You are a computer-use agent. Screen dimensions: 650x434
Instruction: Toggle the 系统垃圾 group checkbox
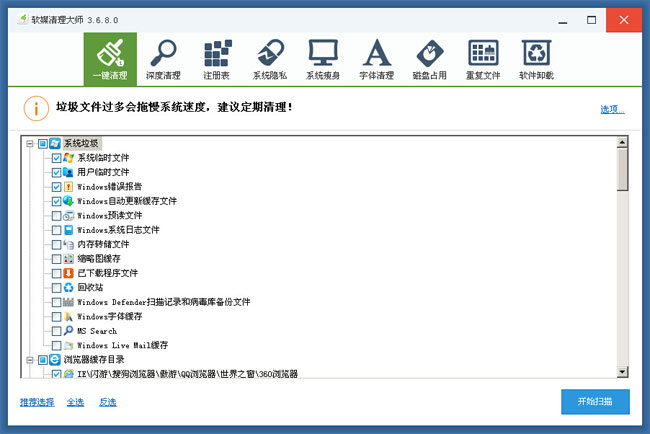pyautogui.click(x=43, y=144)
